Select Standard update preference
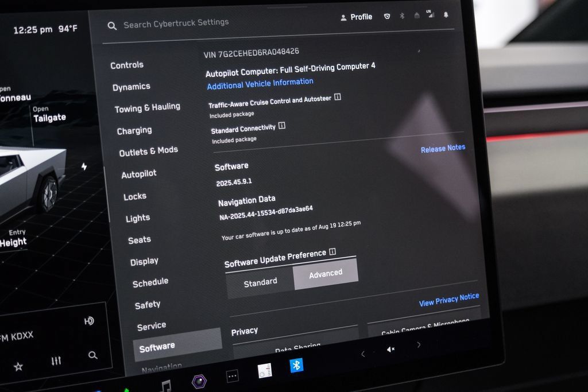 coord(260,282)
